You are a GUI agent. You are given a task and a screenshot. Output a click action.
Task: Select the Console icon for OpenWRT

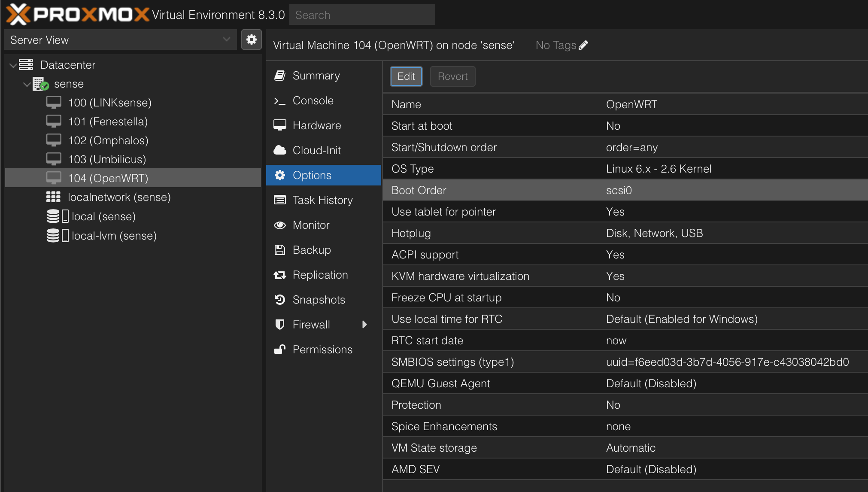(x=280, y=100)
